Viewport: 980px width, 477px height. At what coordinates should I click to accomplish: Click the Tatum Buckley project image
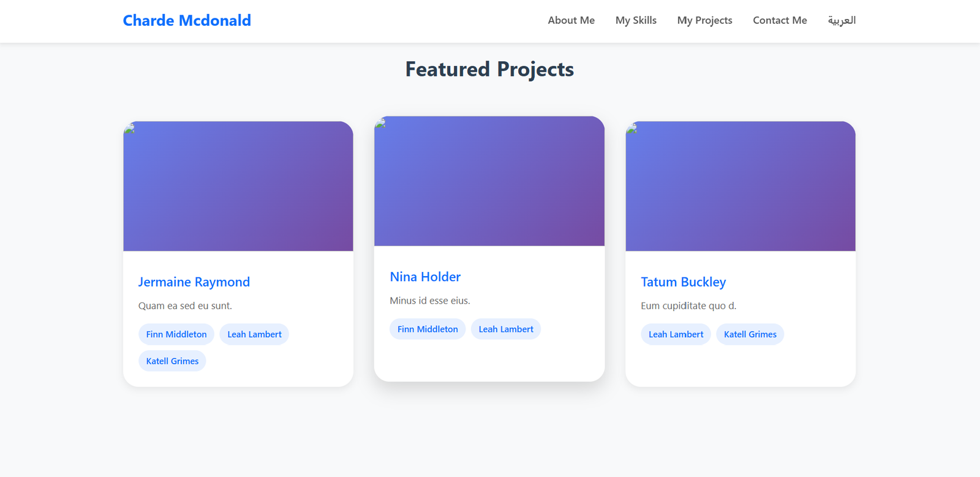741,186
